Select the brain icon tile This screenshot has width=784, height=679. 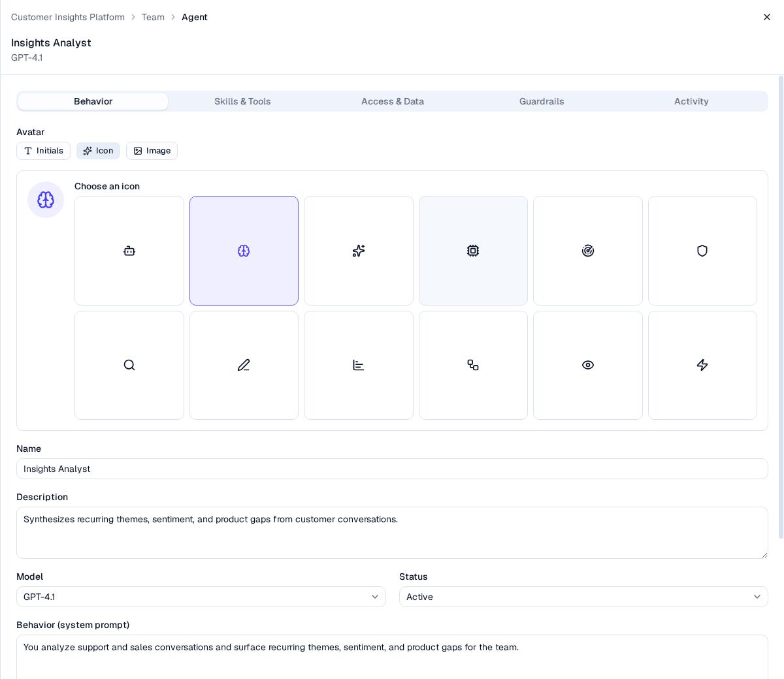[244, 251]
